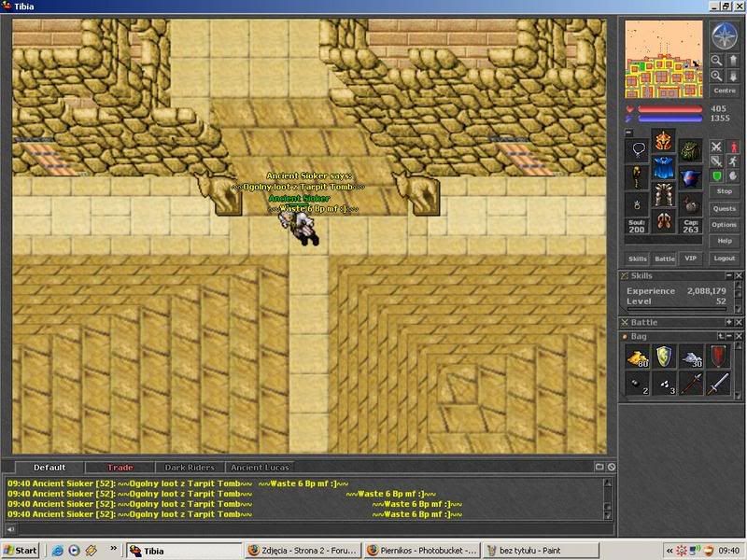The height and width of the screenshot is (560, 747).
Task: Toggle stand-while-fighting mode
Action: (x=733, y=147)
